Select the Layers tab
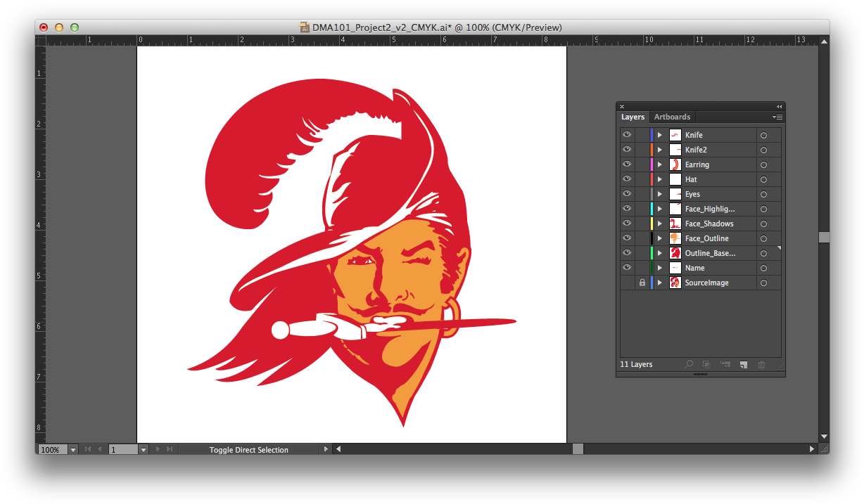Image resolution: width=864 pixels, height=504 pixels. (633, 117)
